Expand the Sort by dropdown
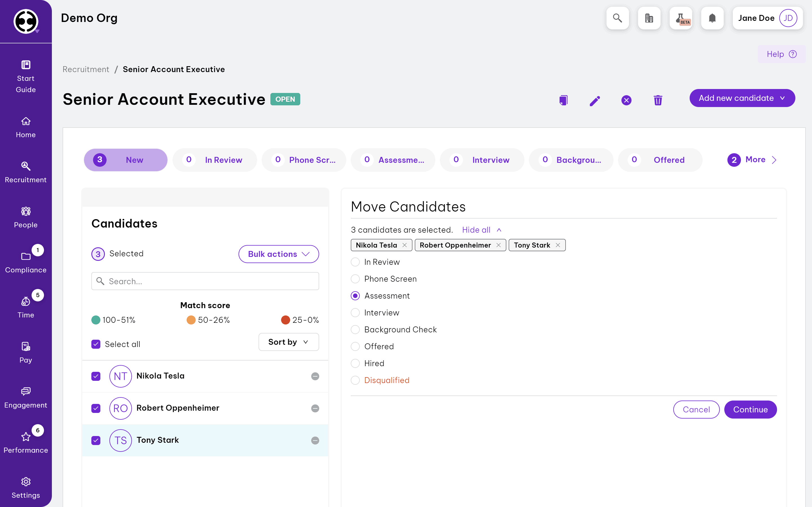This screenshot has width=812, height=507. (288, 342)
